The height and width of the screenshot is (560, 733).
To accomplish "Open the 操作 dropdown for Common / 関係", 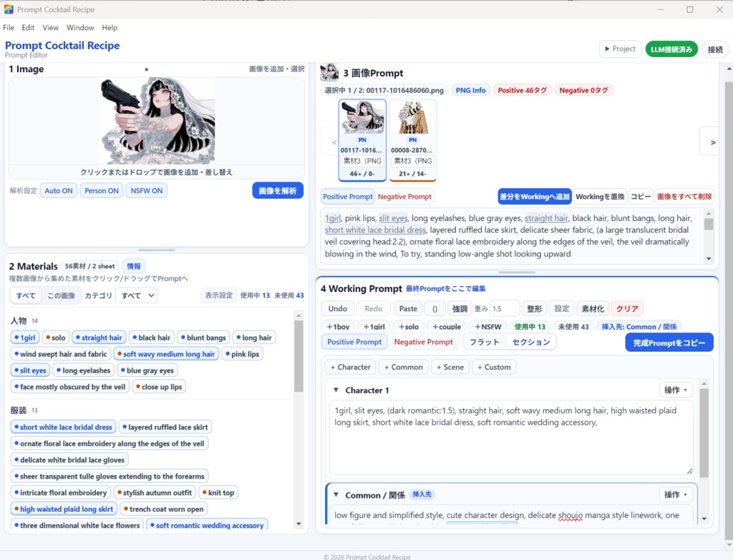I will click(676, 495).
